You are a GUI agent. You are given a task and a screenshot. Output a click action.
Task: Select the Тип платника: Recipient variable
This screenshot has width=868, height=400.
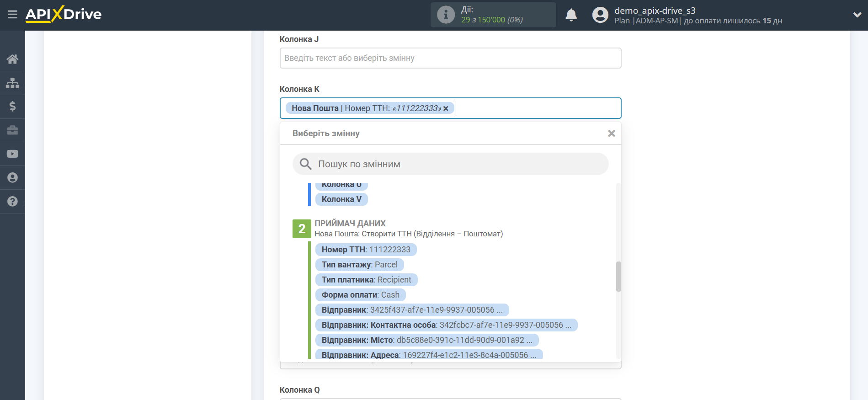coord(366,280)
